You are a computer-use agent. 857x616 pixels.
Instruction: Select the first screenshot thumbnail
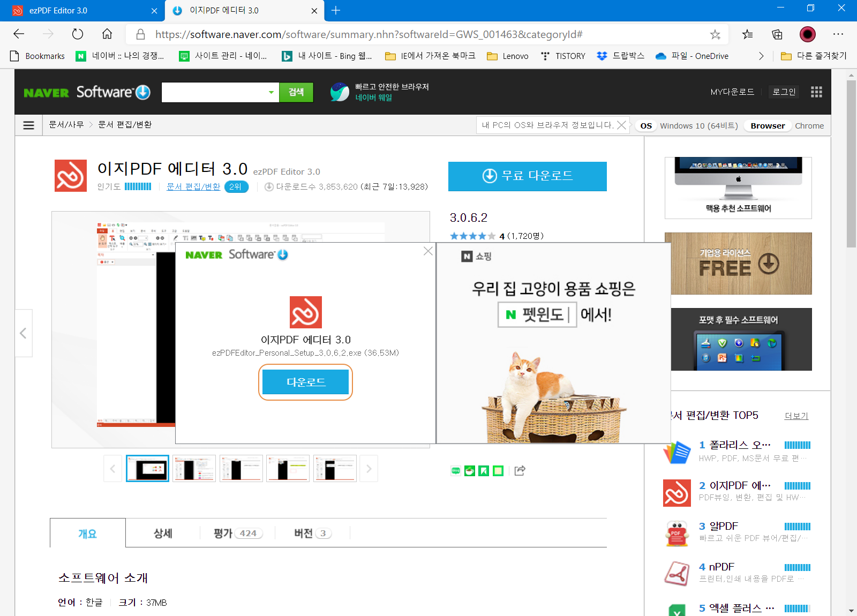pos(147,468)
